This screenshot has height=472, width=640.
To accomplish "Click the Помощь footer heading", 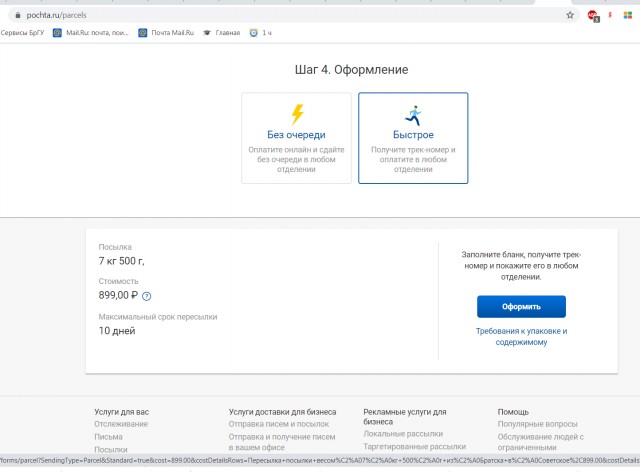I will pos(513,412).
